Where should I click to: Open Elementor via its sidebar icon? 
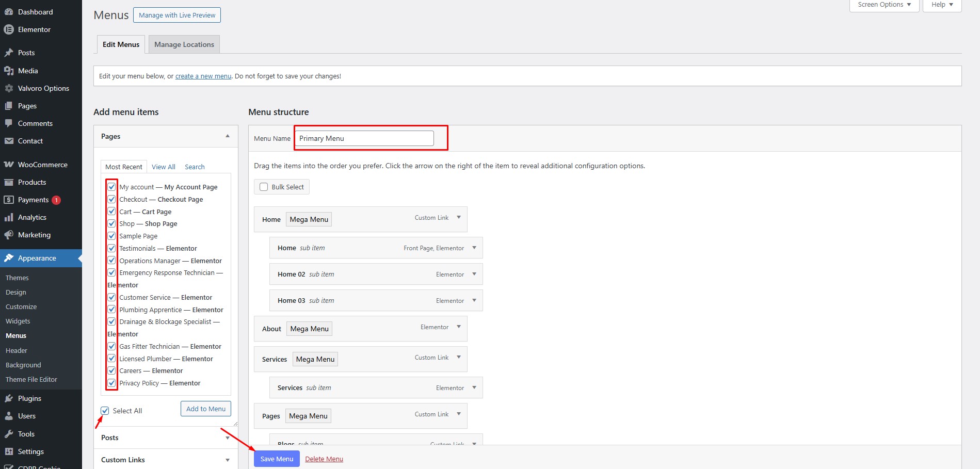(x=9, y=29)
